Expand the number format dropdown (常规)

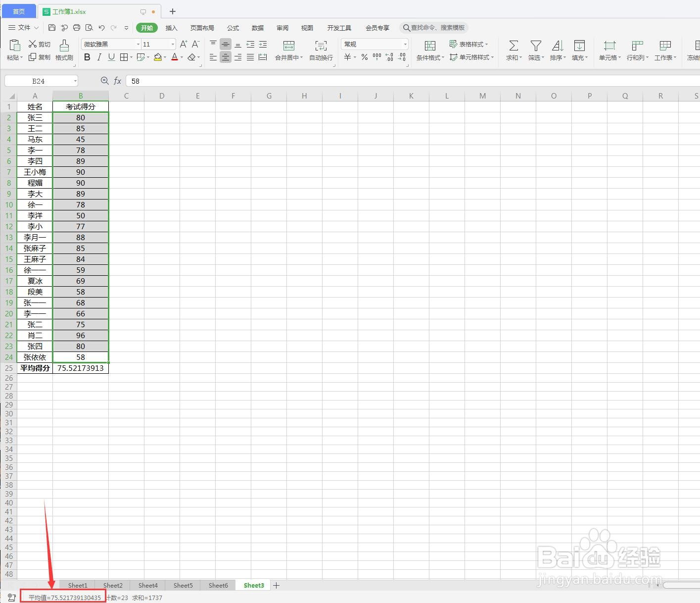405,45
